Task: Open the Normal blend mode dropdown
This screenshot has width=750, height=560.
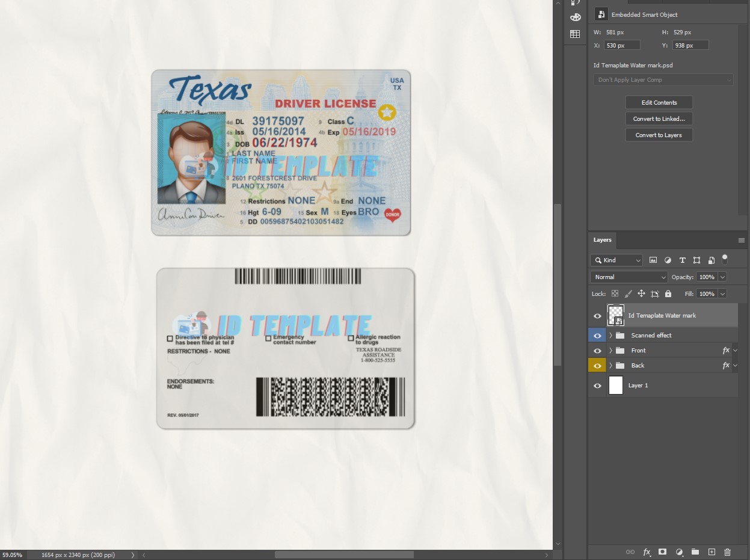Action: tap(629, 277)
